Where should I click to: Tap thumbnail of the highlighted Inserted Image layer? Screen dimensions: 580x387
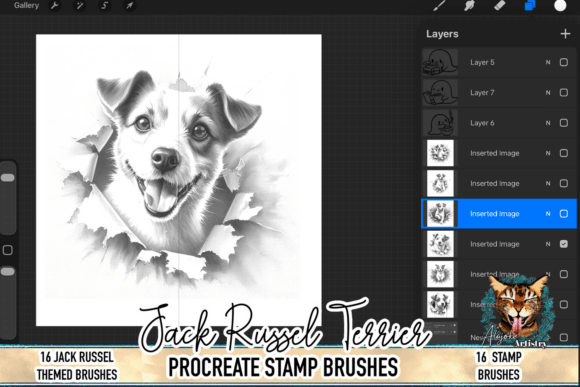[440, 213]
